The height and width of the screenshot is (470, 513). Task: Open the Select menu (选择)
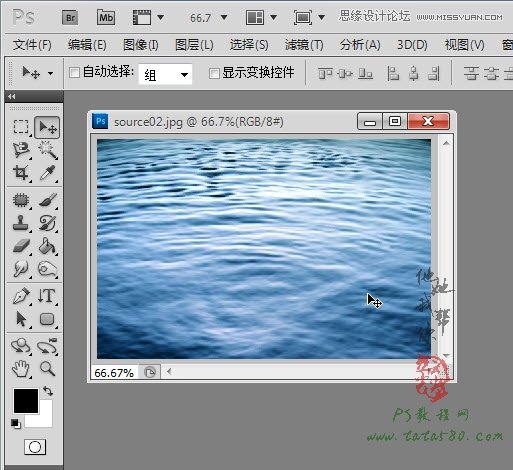pyautogui.click(x=249, y=45)
